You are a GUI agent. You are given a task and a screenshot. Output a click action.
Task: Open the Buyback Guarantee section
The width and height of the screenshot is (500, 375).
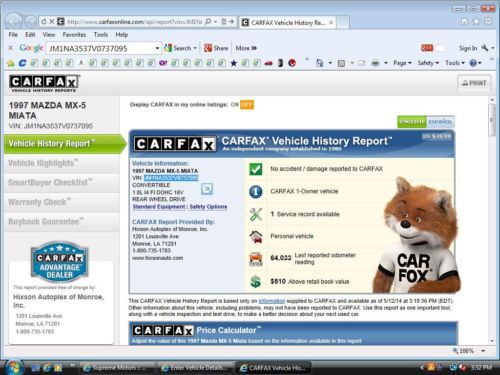[62, 221]
